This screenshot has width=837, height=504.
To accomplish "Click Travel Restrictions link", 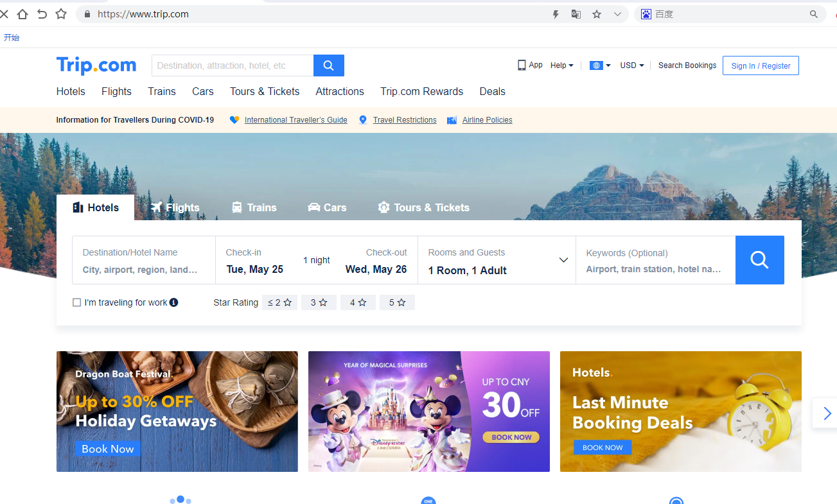I will pyautogui.click(x=405, y=120).
